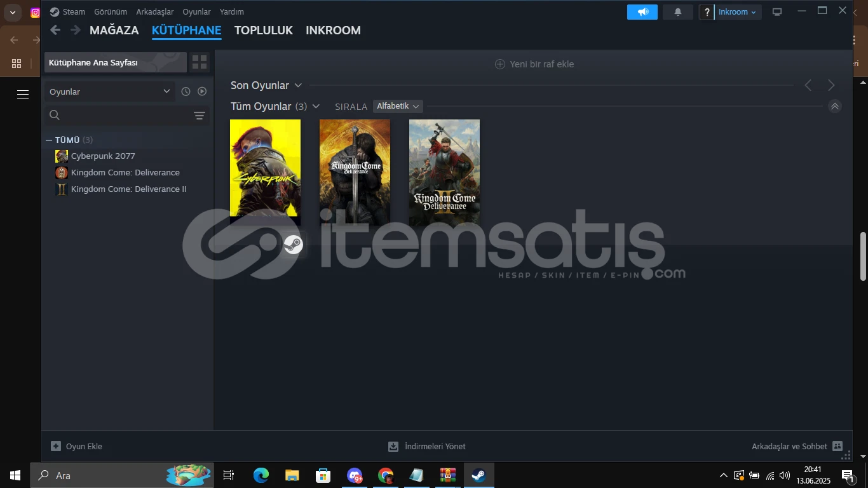Switch to Big Picture mode monitor icon
The height and width of the screenshot is (488, 868).
pos(777,12)
